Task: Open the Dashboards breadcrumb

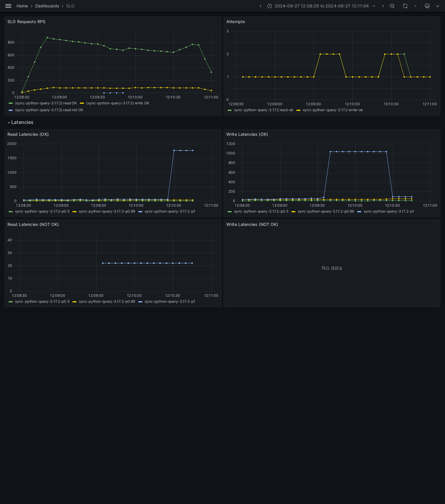Action: click(x=47, y=6)
